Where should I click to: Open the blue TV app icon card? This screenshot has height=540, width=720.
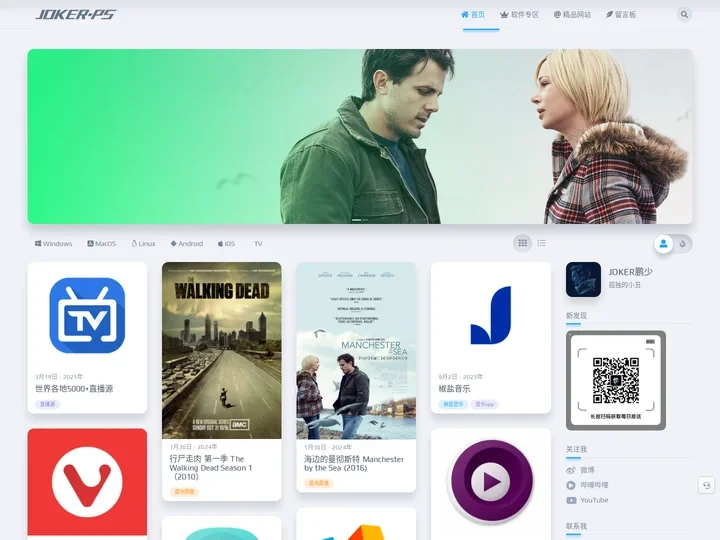click(x=87, y=315)
